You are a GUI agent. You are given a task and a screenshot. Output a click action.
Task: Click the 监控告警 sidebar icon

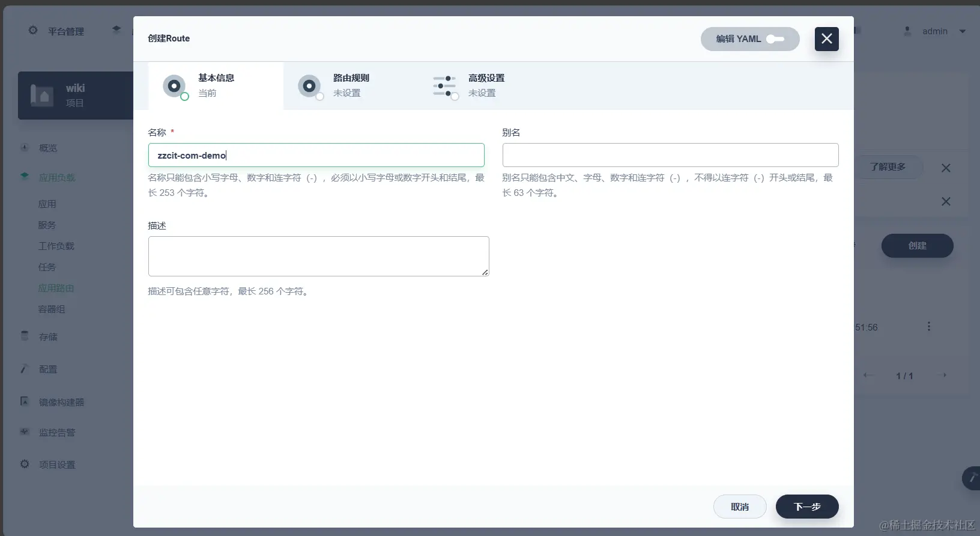pos(25,431)
